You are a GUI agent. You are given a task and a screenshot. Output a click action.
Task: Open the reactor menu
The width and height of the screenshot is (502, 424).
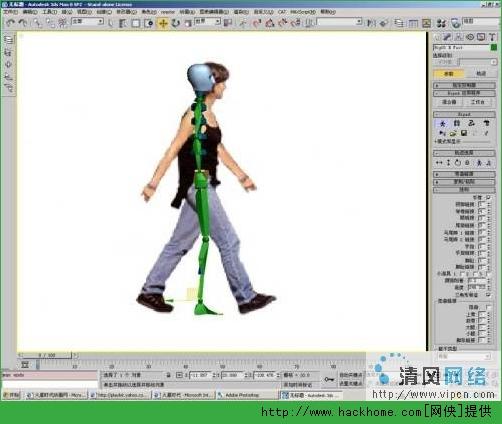pyautogui.click(x=168, y=12)
